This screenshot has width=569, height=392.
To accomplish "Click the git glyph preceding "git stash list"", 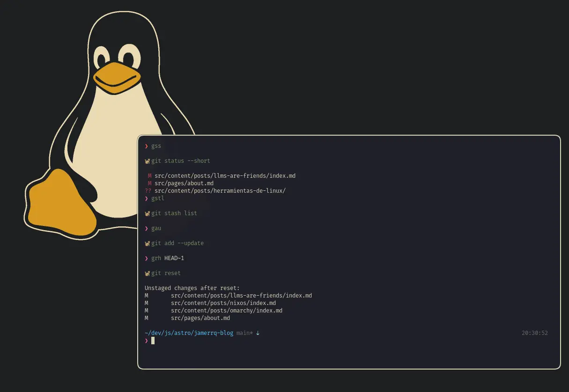I will [147, 213].
